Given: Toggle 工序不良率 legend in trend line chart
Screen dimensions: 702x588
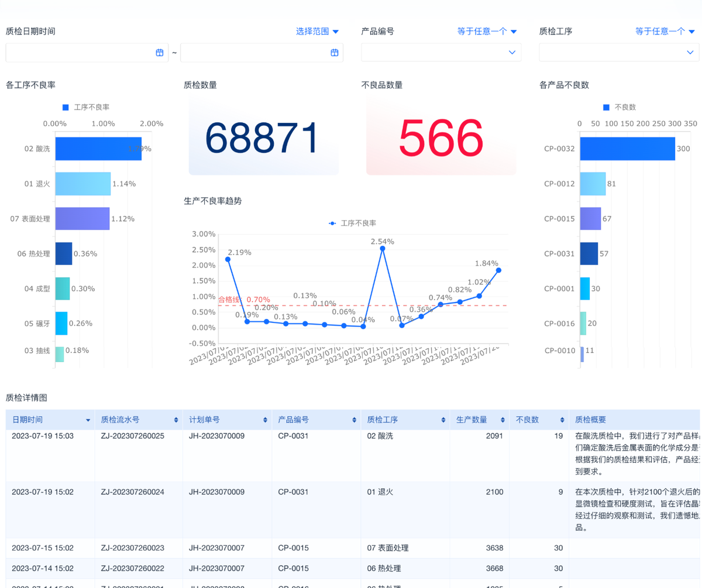Looking at the screenshot, I should [x=352, y=223].
